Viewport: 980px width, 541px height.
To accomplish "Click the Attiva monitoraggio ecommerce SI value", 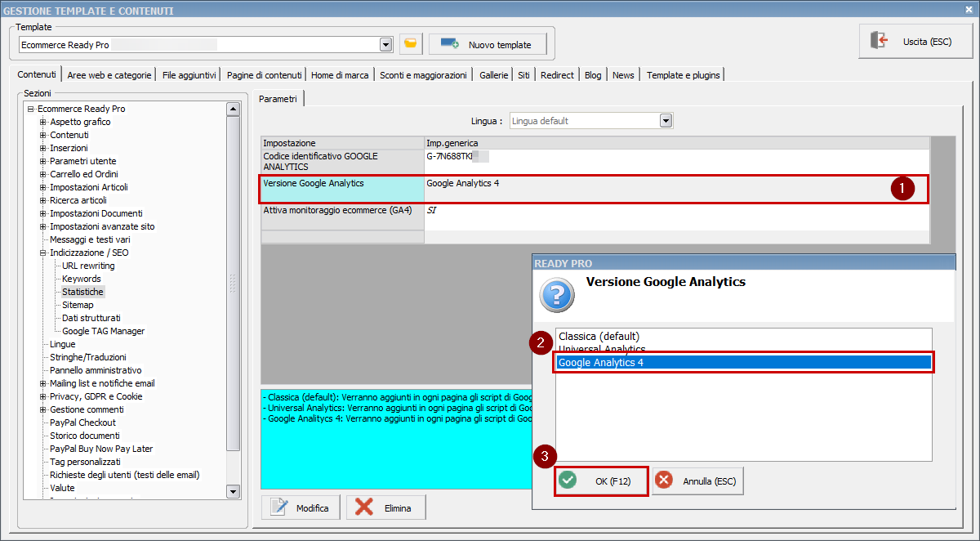I will (x=676, y=216).
